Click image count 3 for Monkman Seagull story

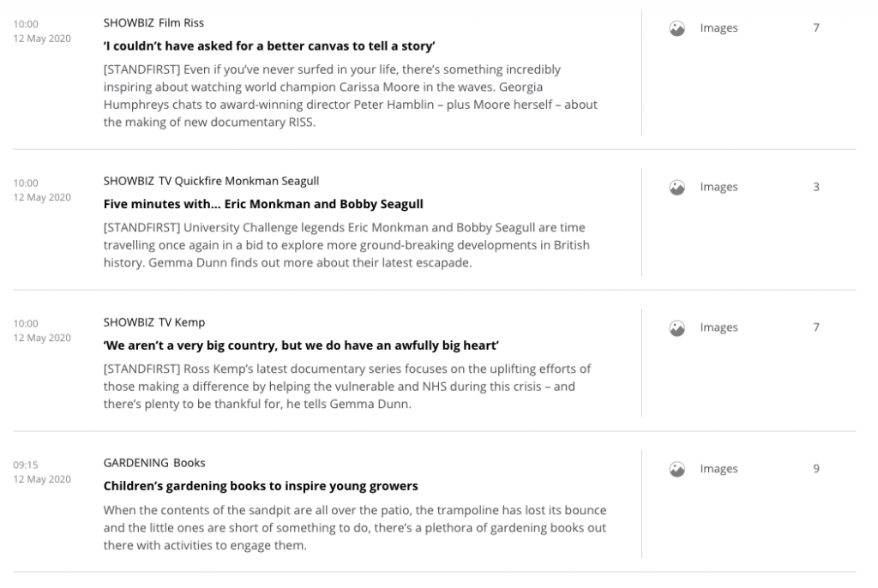816,187
